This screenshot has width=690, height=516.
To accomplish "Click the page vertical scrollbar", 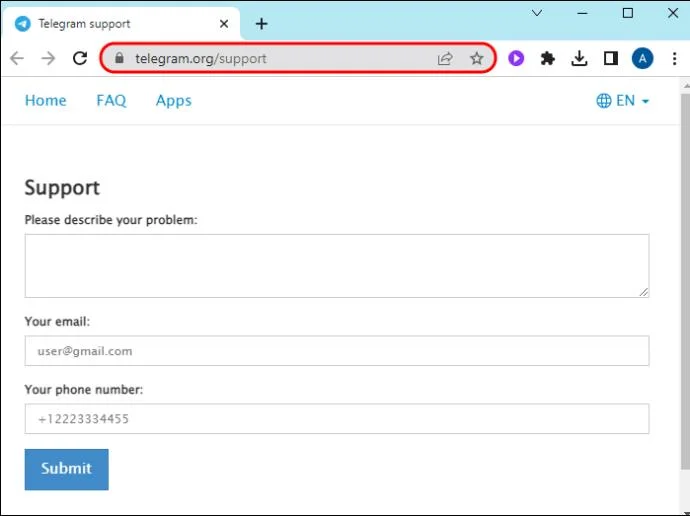I will (684, 282).
